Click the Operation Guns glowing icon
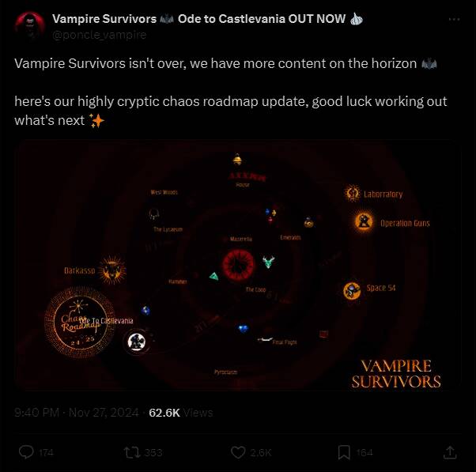The width and height of the screenshot is (476, 472). [364, 221]
